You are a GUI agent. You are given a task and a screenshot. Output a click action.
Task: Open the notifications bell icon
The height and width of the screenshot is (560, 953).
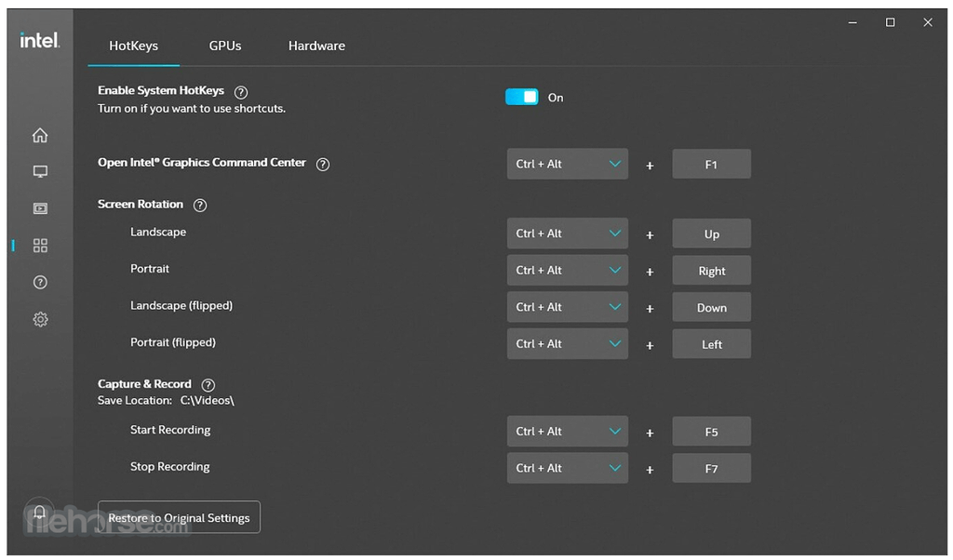[40, 513]
